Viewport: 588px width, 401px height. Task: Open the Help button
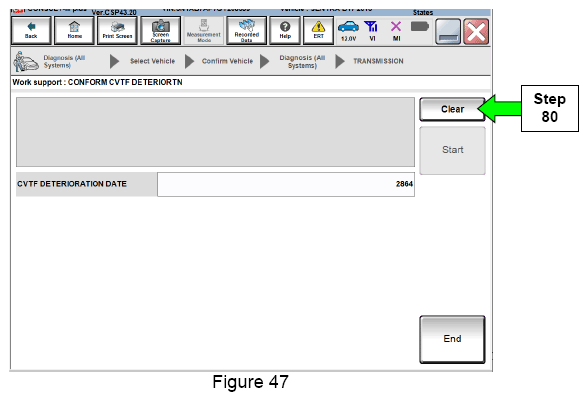pyautogui.click(x=285, y=30)
